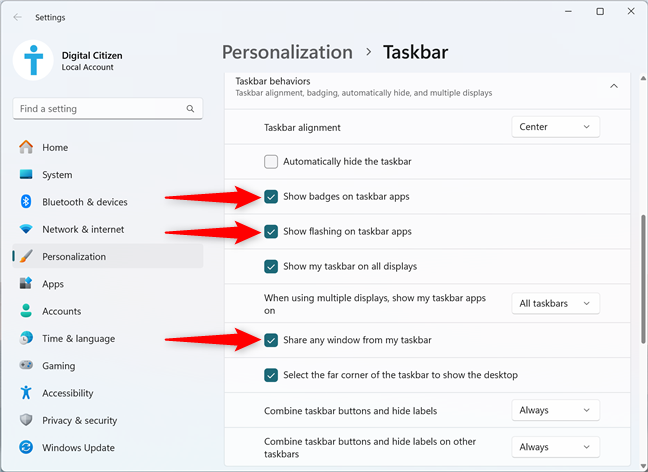Click the Home house icon in sidebar
The height and width of the screenshot is (472, 648).
[x=26, y=147]
